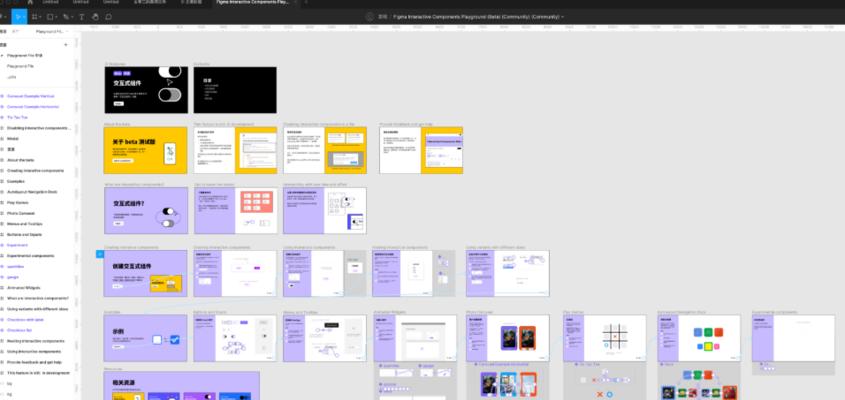This screenshot has height=400, width=845.
Task: Select Animated Widgets layer
Action: point(23,288)
